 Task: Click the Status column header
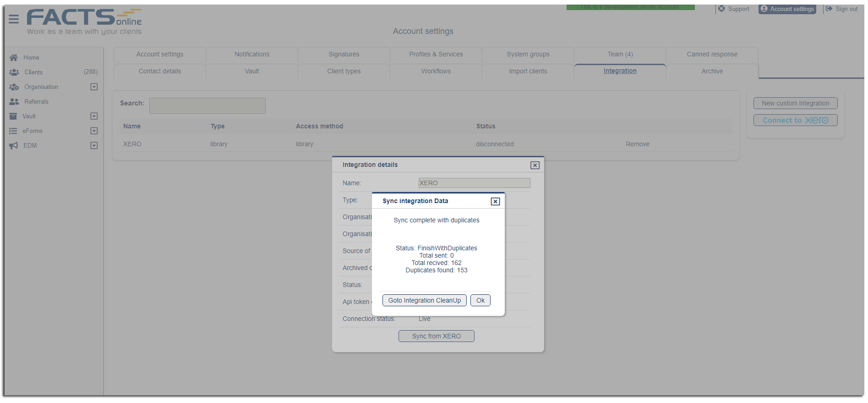(x=486, y=126)
